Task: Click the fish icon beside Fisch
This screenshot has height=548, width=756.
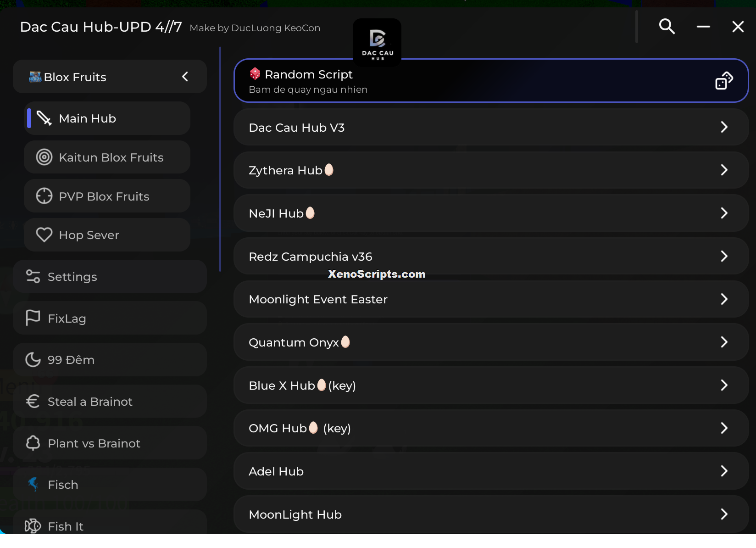Action: 33,484
